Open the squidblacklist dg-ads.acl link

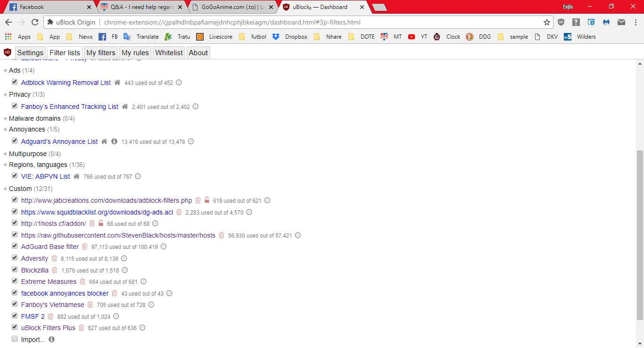pos(97,212)
